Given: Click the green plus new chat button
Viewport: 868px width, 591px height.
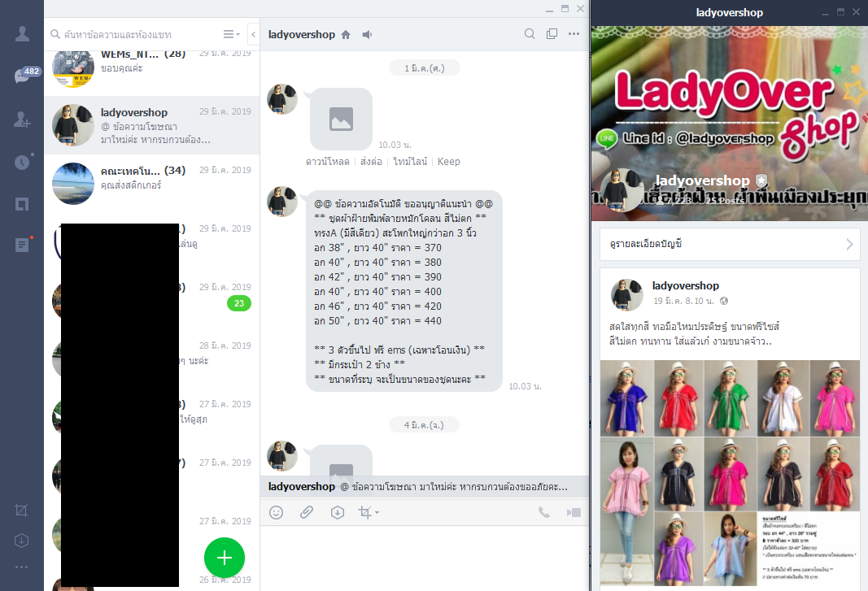Looking at the screenshot, I should click(225, 558).
